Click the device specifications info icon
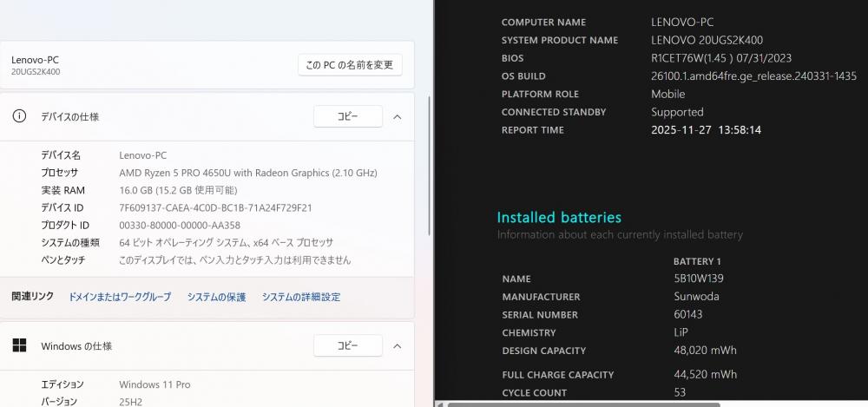The width and height of the screenshot is (868, 407). click(19, 116)
